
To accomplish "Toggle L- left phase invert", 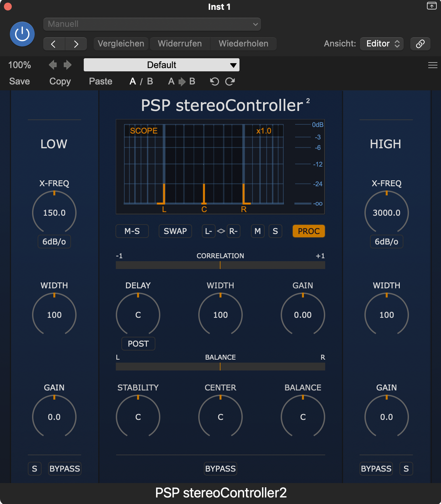I will click(209, 231).
